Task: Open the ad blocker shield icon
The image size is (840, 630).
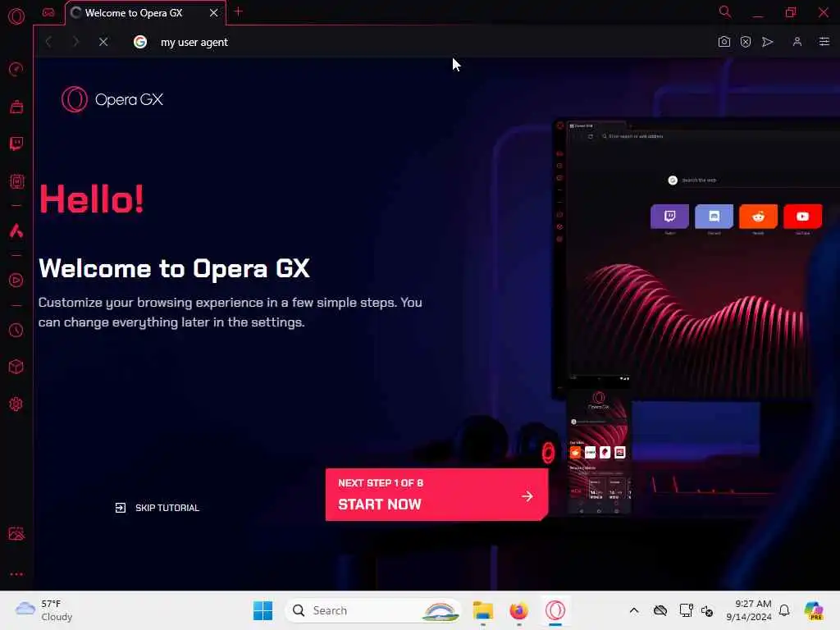Action: click(x=745, y=42)
